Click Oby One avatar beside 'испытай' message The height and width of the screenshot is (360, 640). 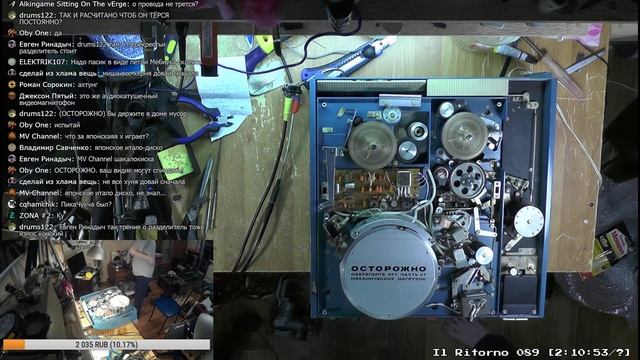click(12, 125)
